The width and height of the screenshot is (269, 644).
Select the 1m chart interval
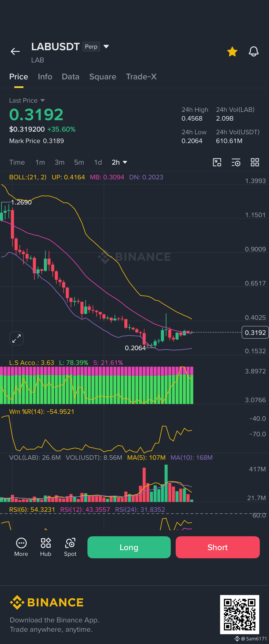pos(40,162)
